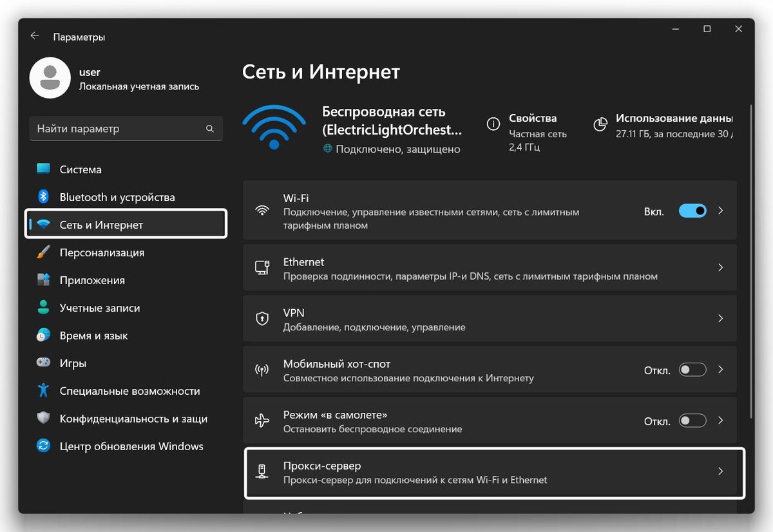The width and height of the screenshot is (773, 532).
Task: Select the airplane mode icon
Action: 262,420
